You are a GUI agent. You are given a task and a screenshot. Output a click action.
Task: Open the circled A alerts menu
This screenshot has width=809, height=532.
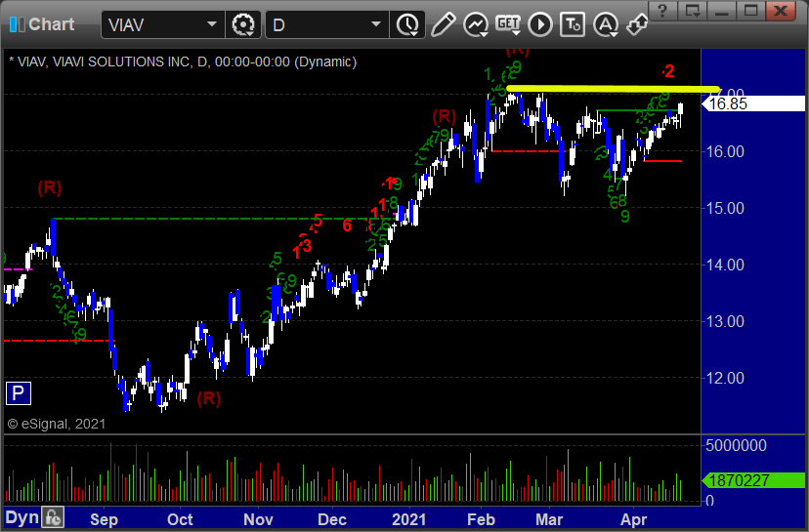coord(605,24)
